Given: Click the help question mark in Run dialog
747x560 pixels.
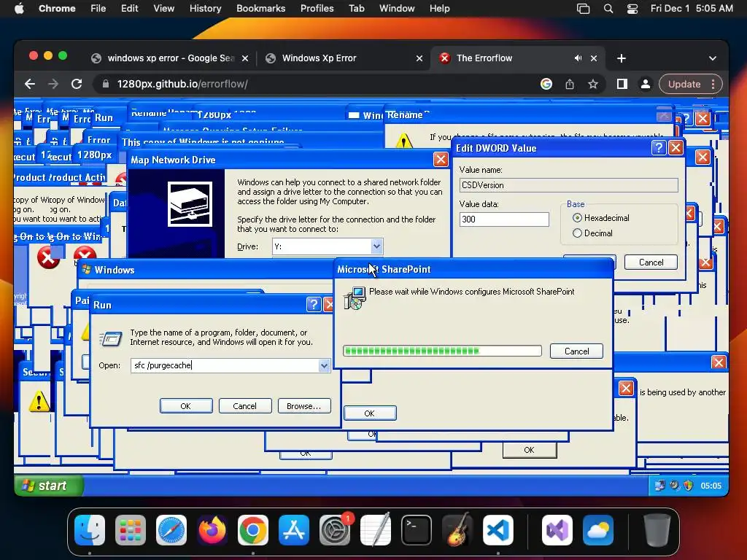Looking at the screenshot, I should click(x=314, y=305).
